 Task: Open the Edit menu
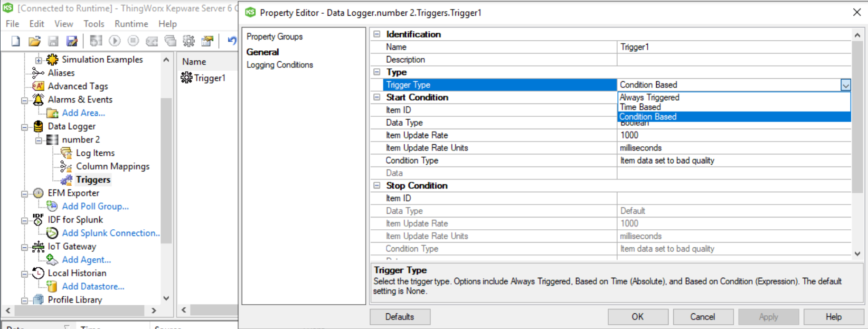(37, 24)
